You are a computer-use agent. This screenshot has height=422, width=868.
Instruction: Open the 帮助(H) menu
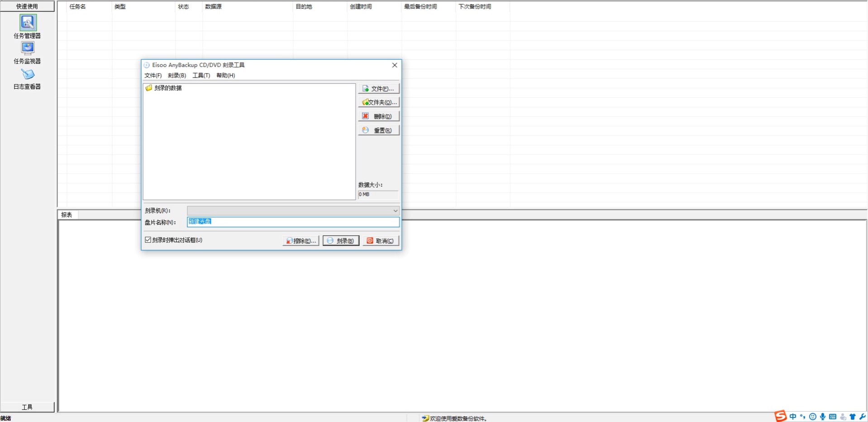[x=226, y=76]
